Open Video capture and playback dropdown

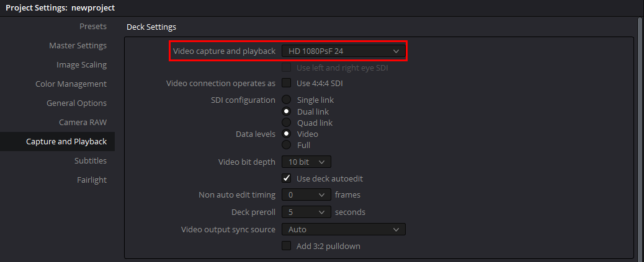point(343,51)
